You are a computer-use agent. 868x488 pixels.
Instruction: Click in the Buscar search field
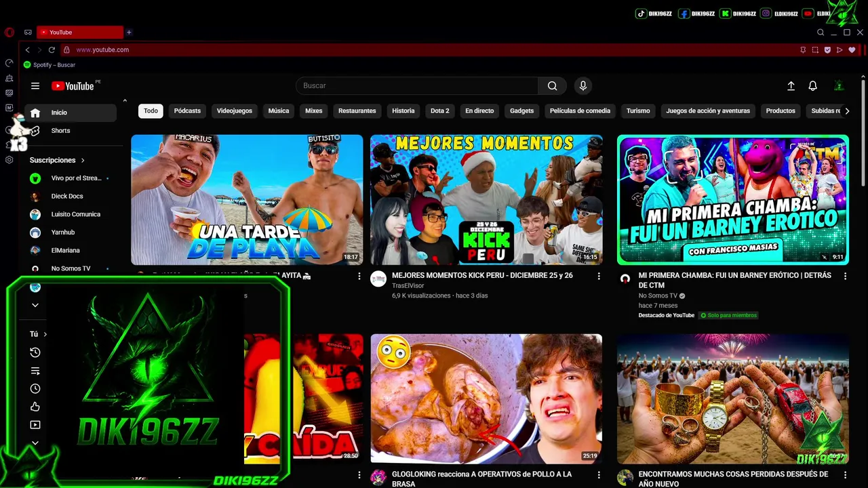(x=417, y=86)
